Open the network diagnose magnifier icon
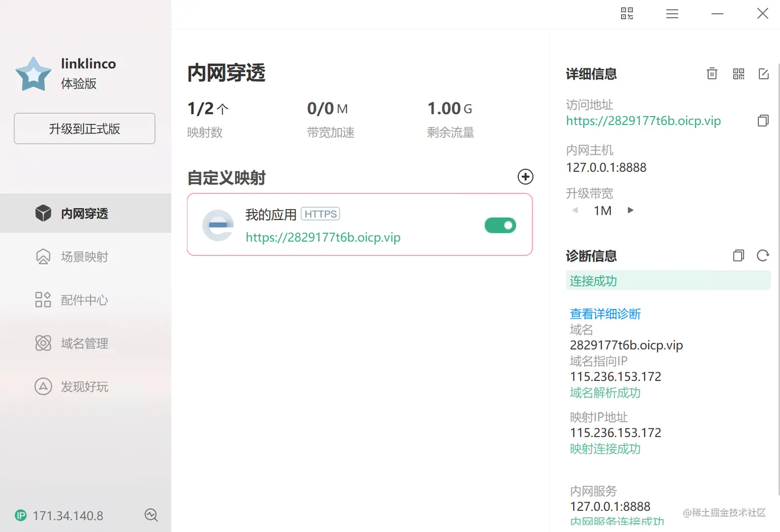Screen dimensions: 780x532 point(151,515)
